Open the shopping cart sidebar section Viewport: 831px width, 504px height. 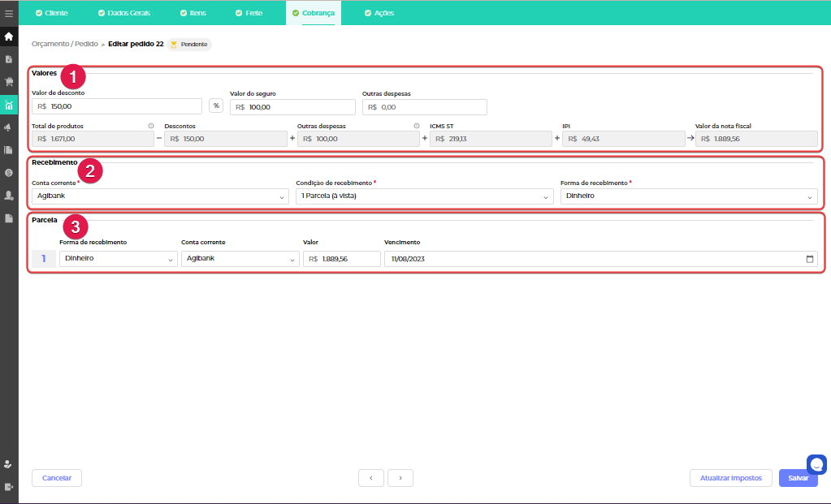click(x=9, y=81)
